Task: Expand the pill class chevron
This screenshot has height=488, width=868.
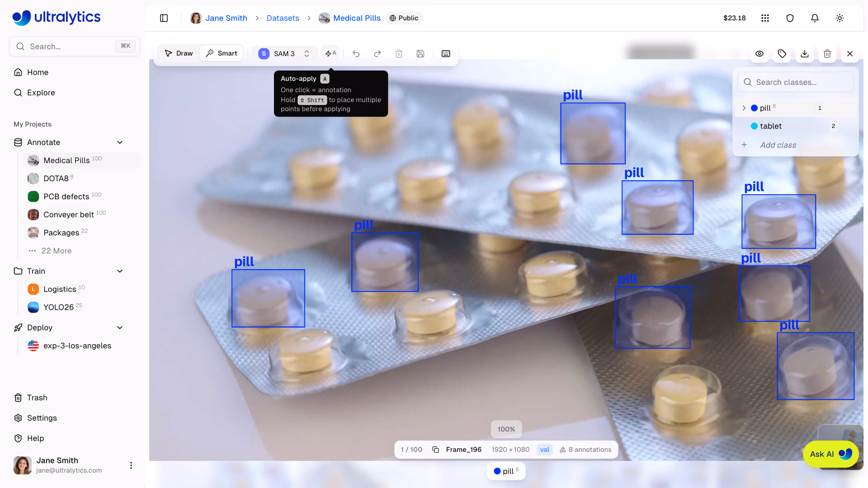Action: (744, 108)
